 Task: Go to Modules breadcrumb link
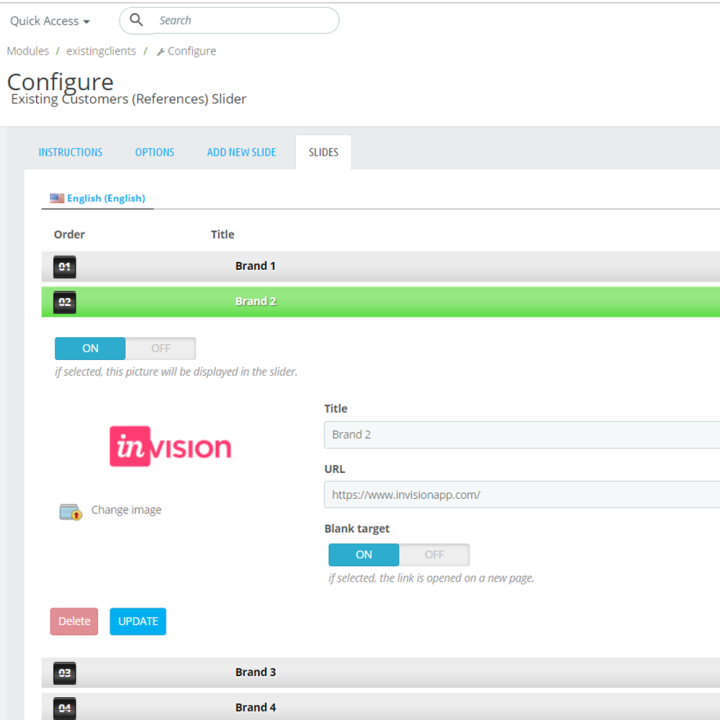click(28, 51)
